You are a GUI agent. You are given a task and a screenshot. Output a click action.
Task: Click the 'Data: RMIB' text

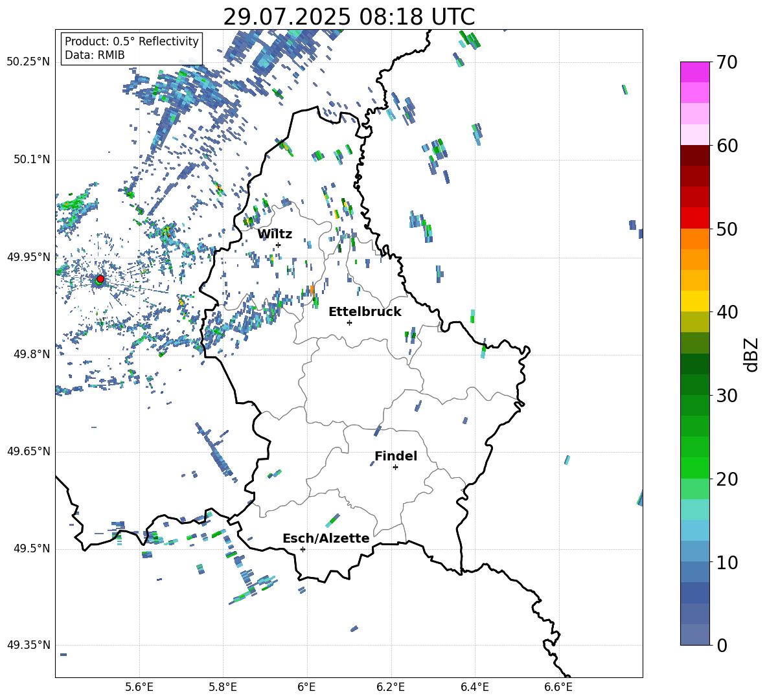(x=95, y=55)
